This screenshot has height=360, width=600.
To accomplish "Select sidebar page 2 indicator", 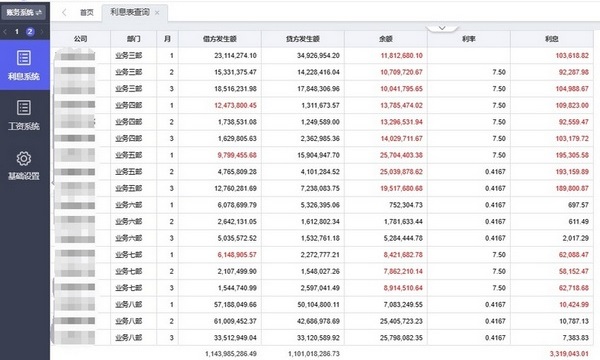I will (x=30, y=32).
